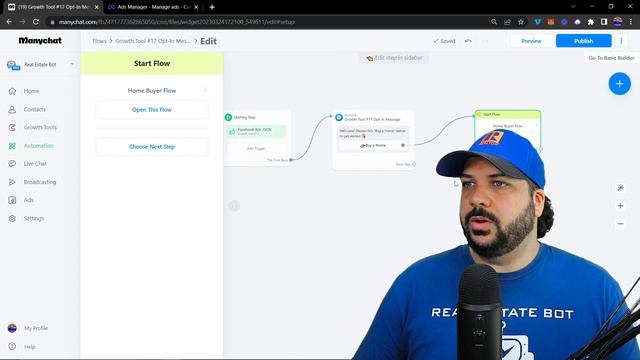Screen dimensions: 640x360
Task: Open Growth Tools section
Action: (x=40, y=127)
